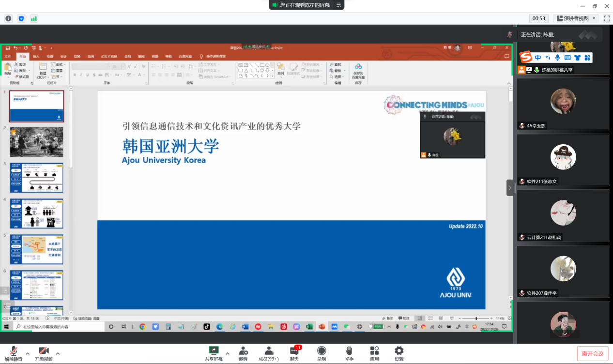The width and height of the screenshot is (613, 364).
Task: Click the Windows taskbar search box
Action: pyautogui.click(x=59, y=327)
